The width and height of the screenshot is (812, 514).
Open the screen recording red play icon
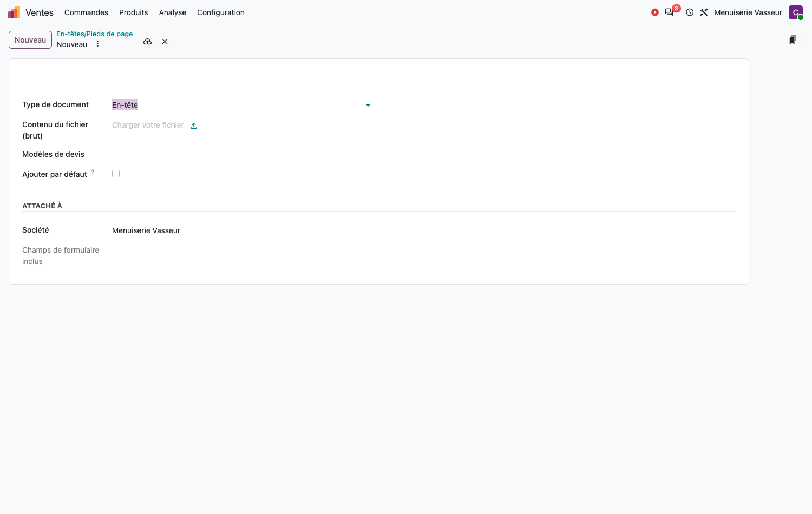655,12
